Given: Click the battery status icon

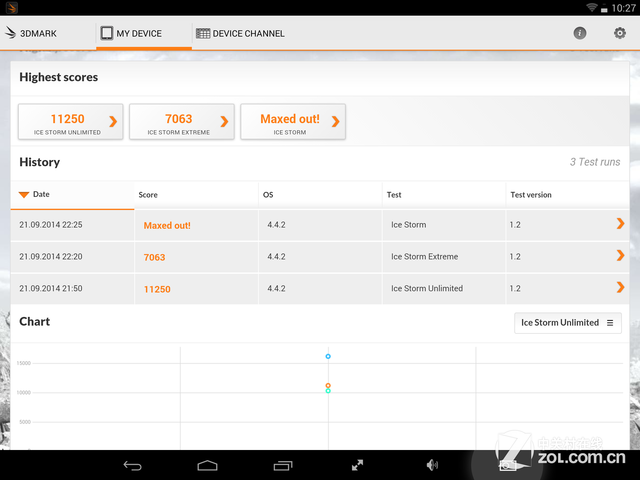Looking at the screenshot, I should pos(604,8).
